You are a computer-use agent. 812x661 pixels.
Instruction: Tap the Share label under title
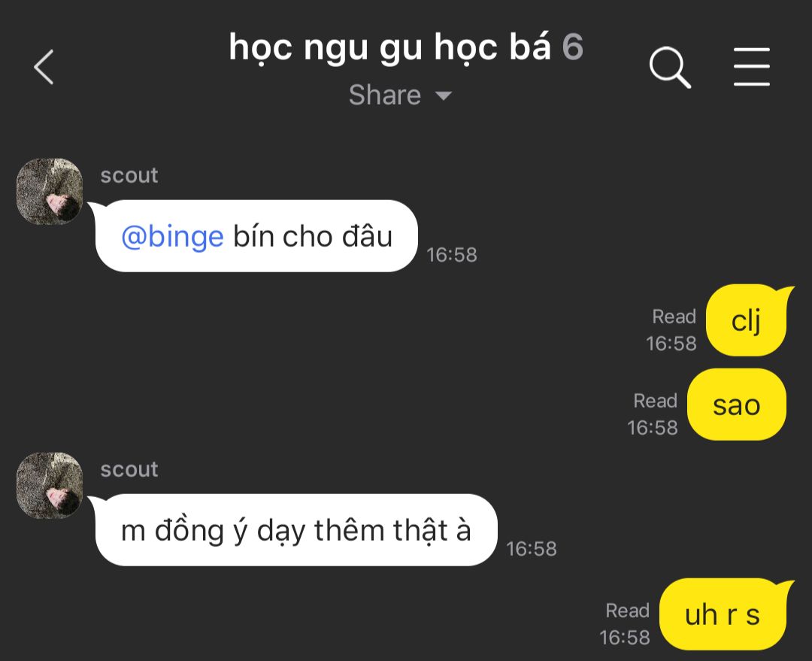(x=385, y=95)
